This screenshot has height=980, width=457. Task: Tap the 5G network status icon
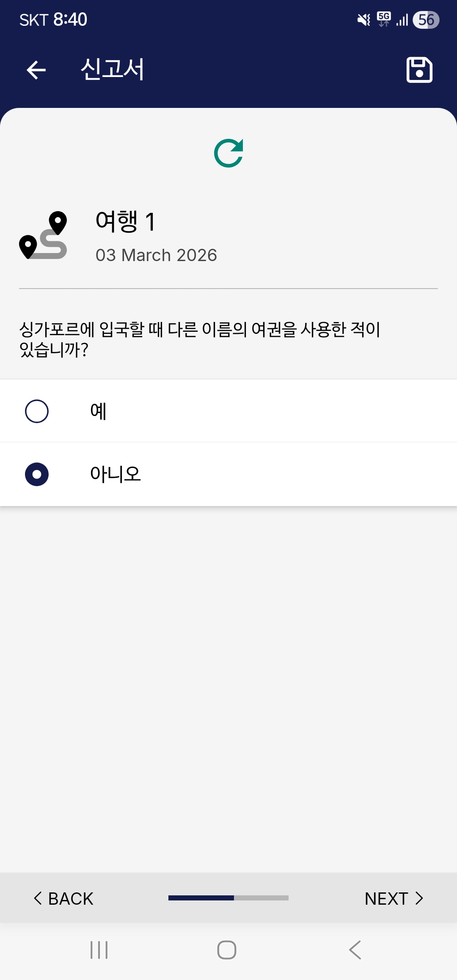[x=384, y=19]
